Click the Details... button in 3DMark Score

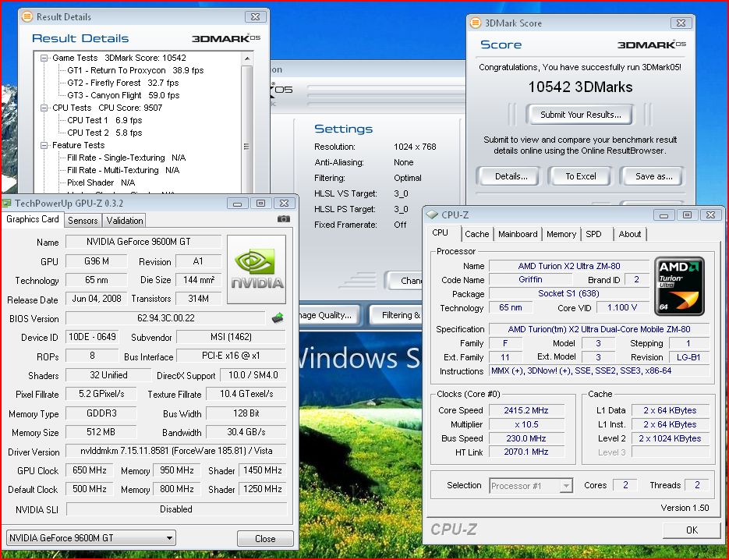(511, 176)
